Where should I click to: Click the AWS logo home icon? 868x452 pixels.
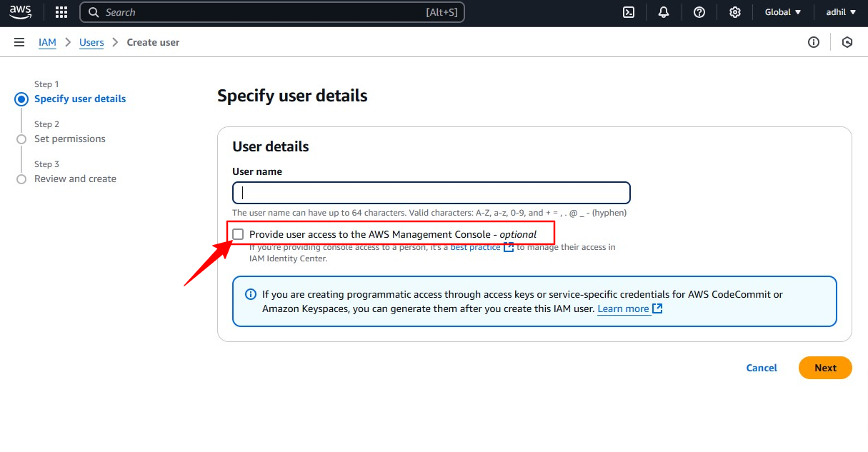(20, 12)
